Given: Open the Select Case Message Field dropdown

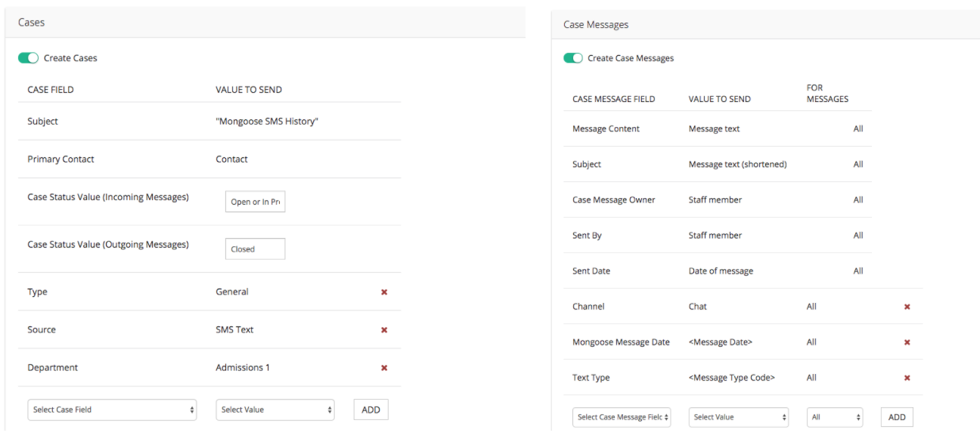Looking at the screenshot, I should (x=621, y=417).
